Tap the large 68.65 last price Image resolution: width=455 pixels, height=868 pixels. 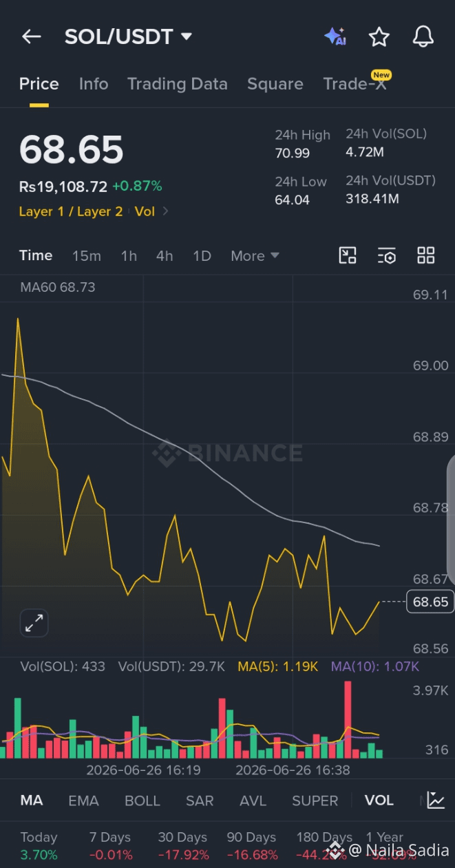click(72, 149)
